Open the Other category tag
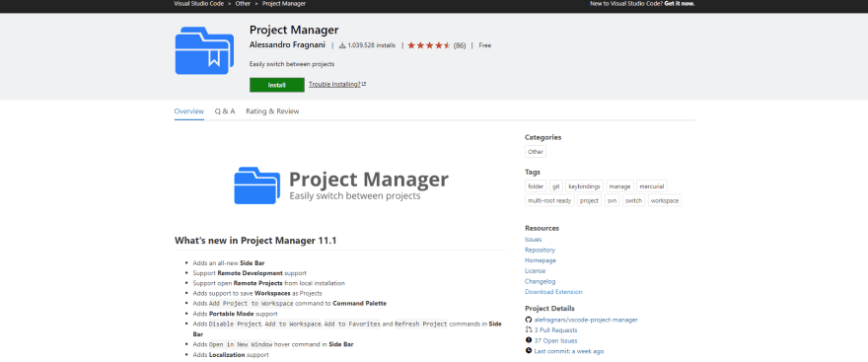Viewport: 868px width, 362px height. tap(536, 152)
